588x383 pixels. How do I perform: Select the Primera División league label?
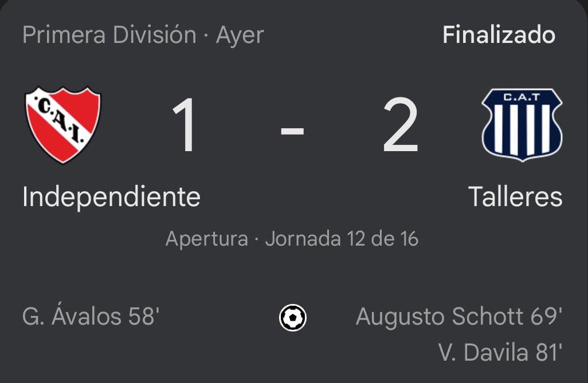pos(109,35)
